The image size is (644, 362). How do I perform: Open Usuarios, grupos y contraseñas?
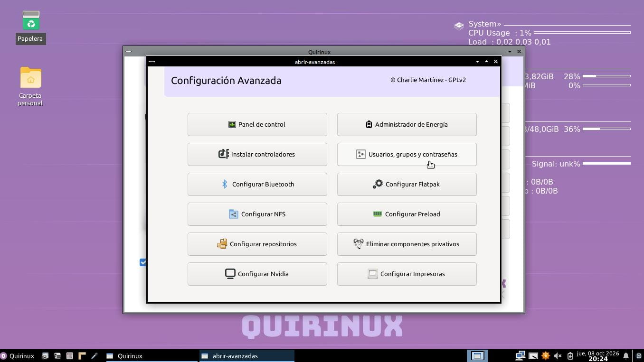coord(407,154)
